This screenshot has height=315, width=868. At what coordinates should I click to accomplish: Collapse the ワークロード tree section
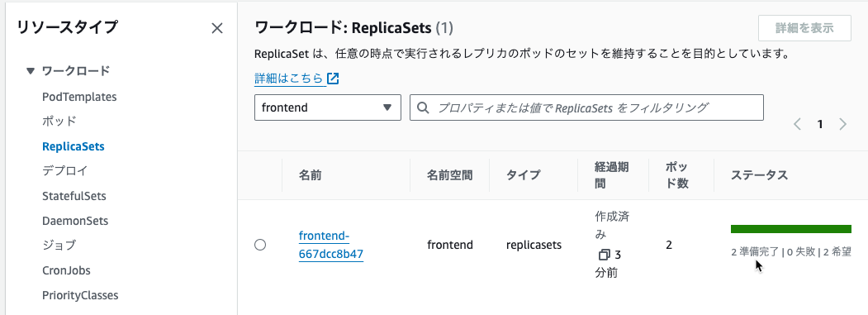coord(30,70)
